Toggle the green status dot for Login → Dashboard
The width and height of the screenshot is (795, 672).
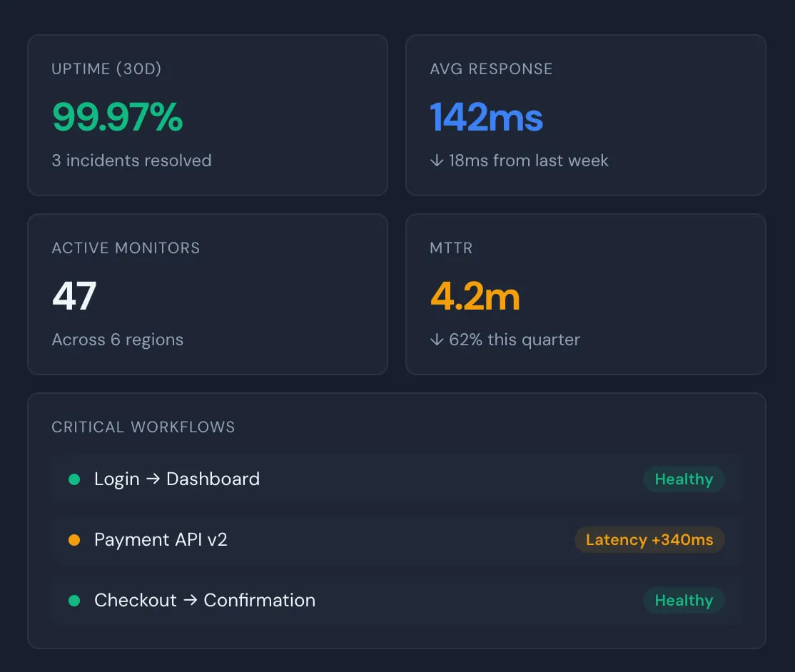pyautogui.click(x=74, y=479)
